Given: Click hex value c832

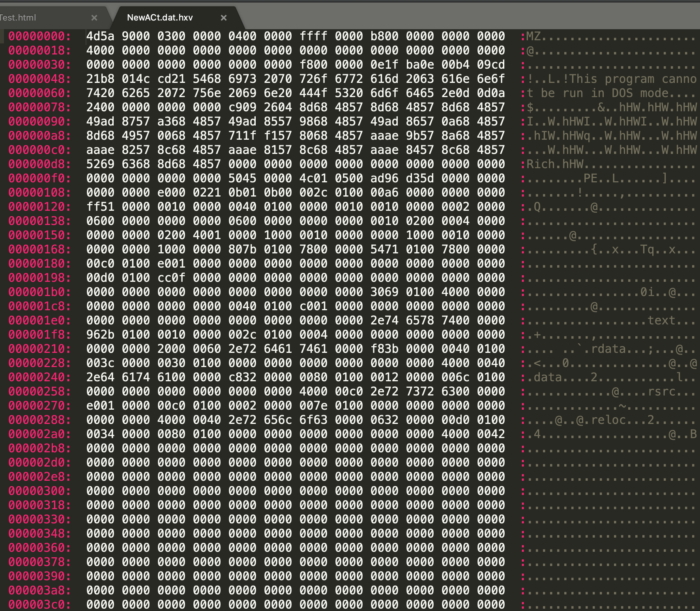Looking at the screenshot, I should tap(242, 377).
